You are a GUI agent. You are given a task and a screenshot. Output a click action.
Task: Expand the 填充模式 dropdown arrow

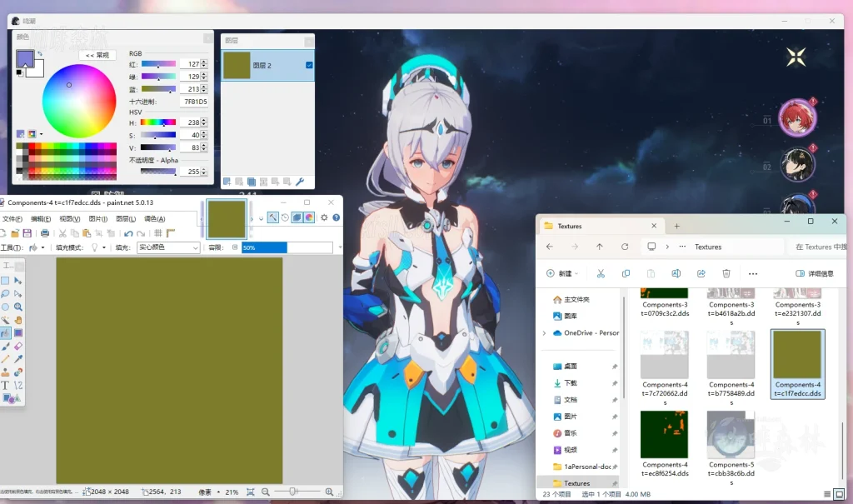[103, 247]
